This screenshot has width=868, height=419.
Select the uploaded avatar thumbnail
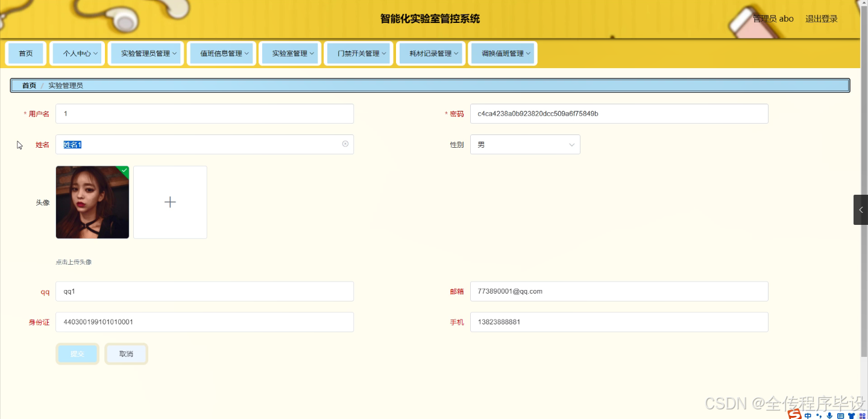92,202
